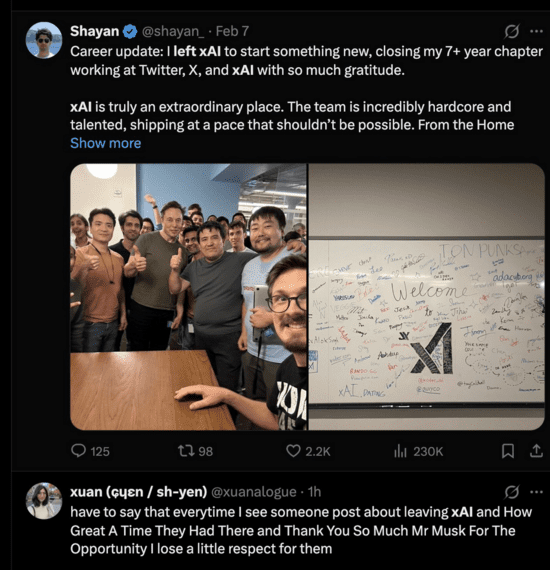The height and width of the screenshot is (570, 550).
Task: Visit the @xuanalogue handle link
Action: click(254, 492)
